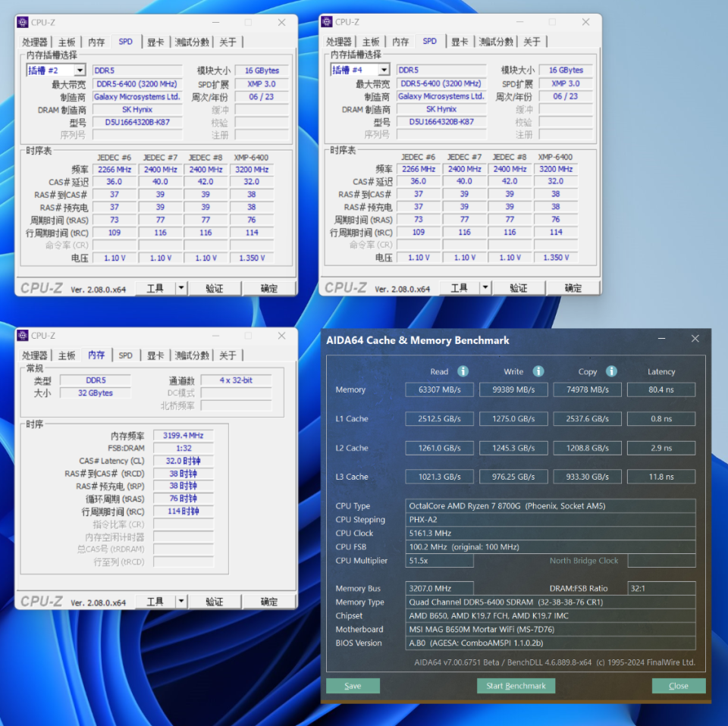
Task: Click the Save button in AIDA64
Action: 353,686
